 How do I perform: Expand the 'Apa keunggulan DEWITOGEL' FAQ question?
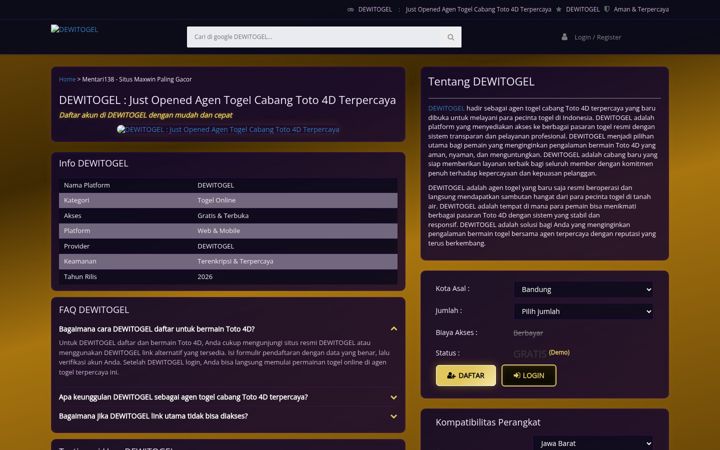click(228, 397)
